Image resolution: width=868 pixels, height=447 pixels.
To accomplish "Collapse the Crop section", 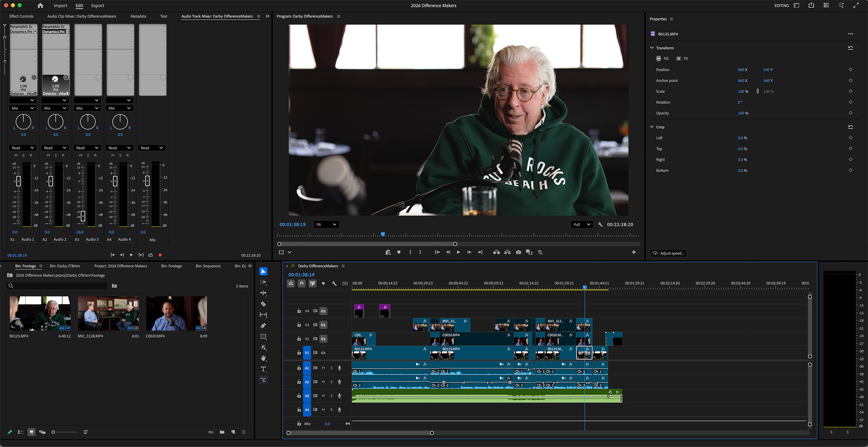I will [x=652, y=127].
